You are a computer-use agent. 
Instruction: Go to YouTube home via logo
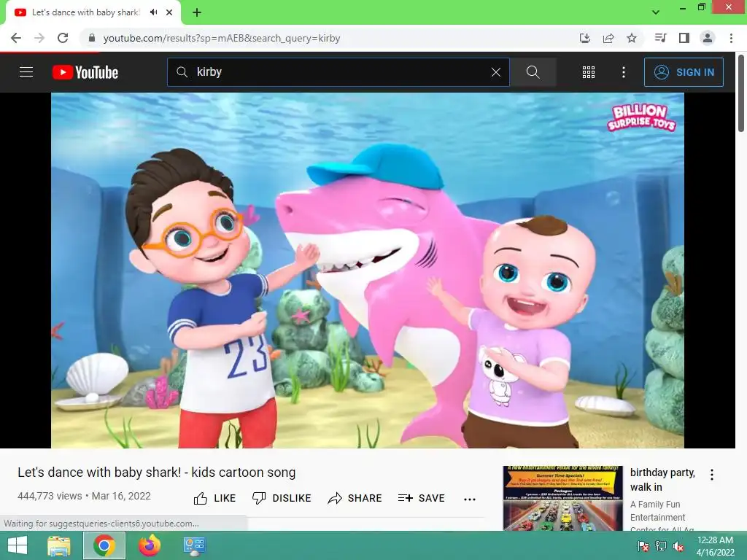[85, 72]
